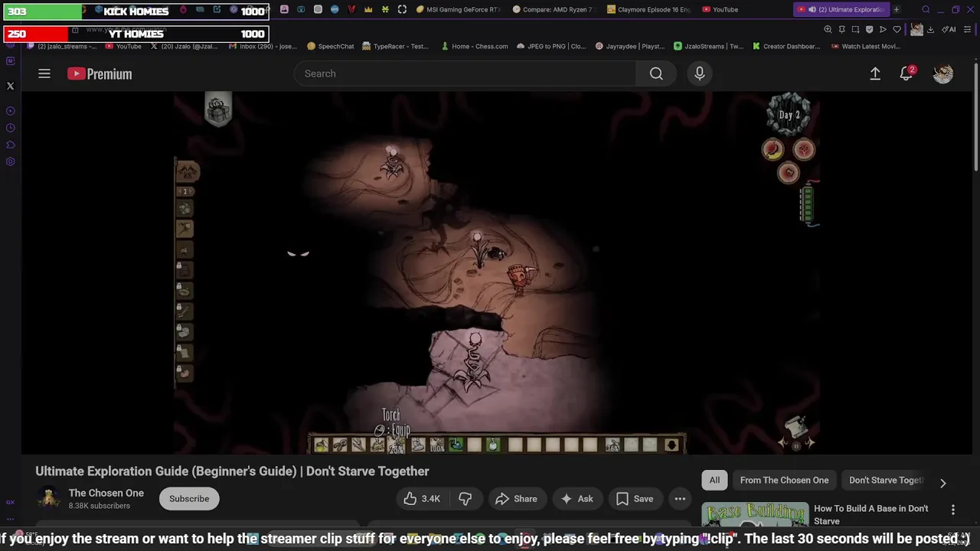Image resolution: width=980 pixels, height=551 pixels.
Task: Open the easy setup sliders icon
Action: (x=968, y=30)
